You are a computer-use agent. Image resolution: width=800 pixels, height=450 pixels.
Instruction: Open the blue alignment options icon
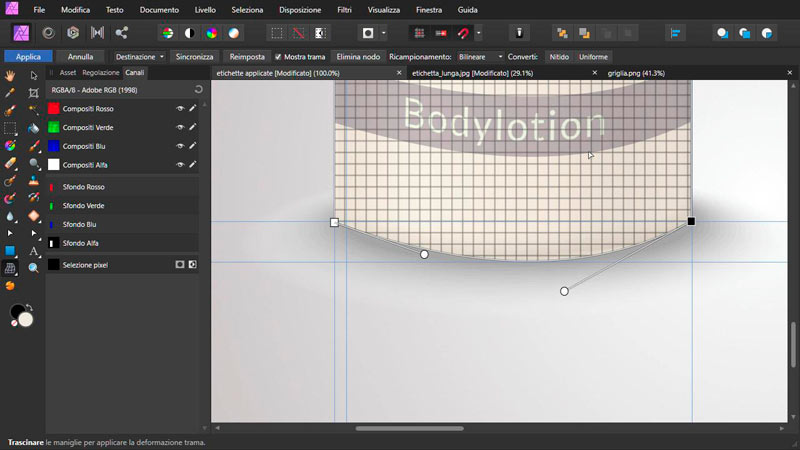676,33
